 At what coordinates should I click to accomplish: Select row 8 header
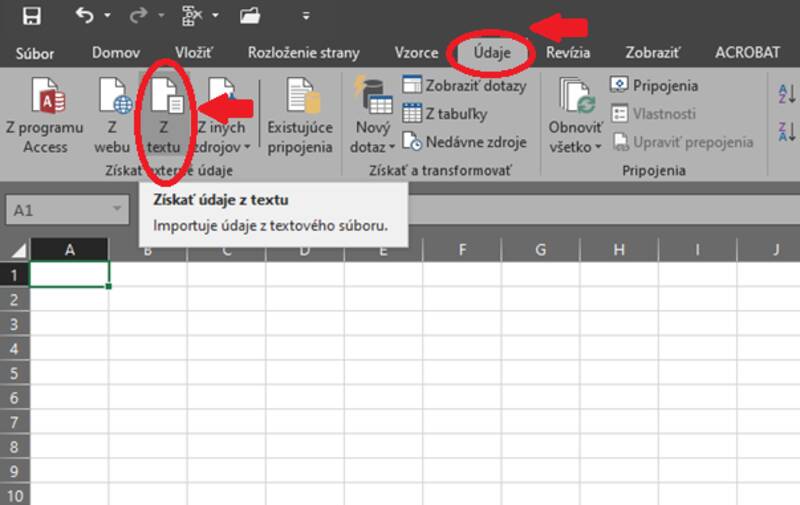coord(14,447)
